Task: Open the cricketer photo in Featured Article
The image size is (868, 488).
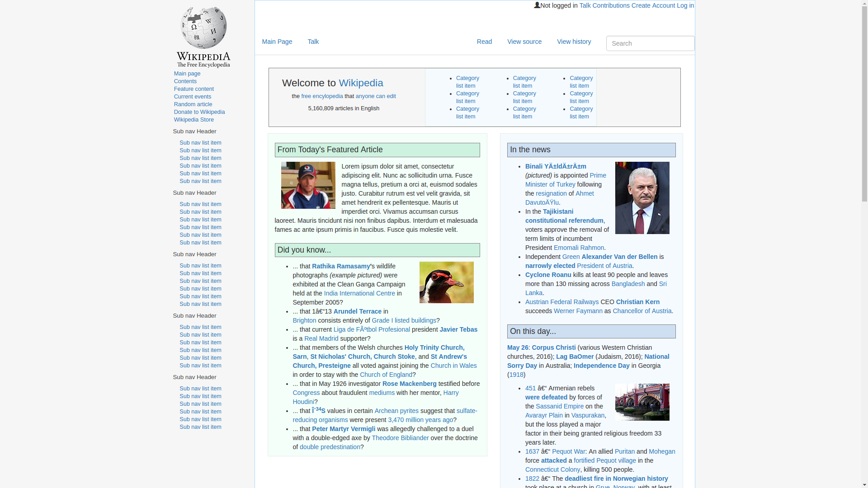Action: click(308, 185)
